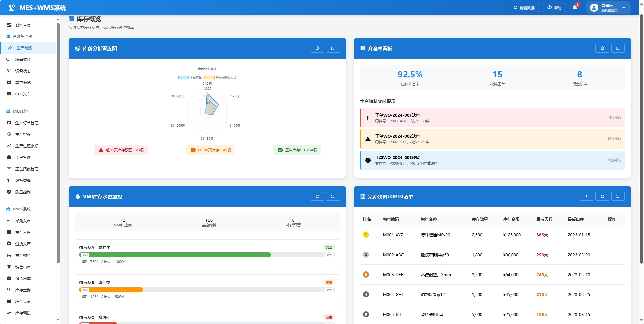Screen dimensions: 644x324
Task: Go to 生产订单管理 in sidebar
Action: coord(27,123)
